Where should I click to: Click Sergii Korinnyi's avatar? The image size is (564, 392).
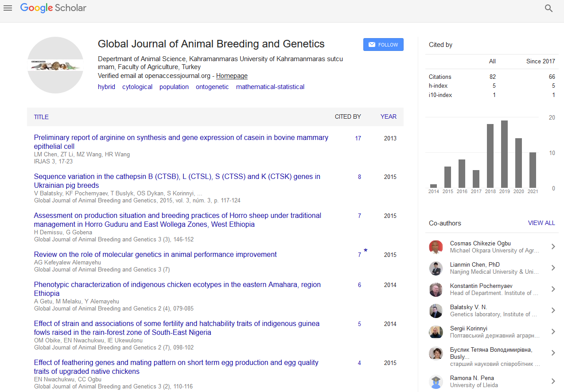(436, 332)
